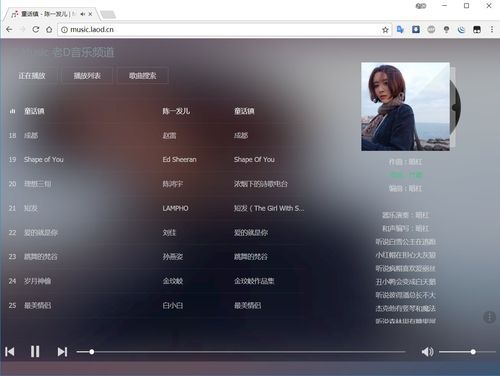
Task: Click the Chrome profile badge in title bar
Action: click(x=421, y=6)
